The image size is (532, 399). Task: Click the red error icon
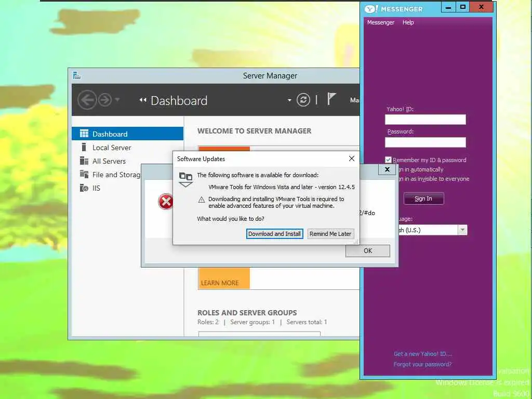[x=166, y=202]
